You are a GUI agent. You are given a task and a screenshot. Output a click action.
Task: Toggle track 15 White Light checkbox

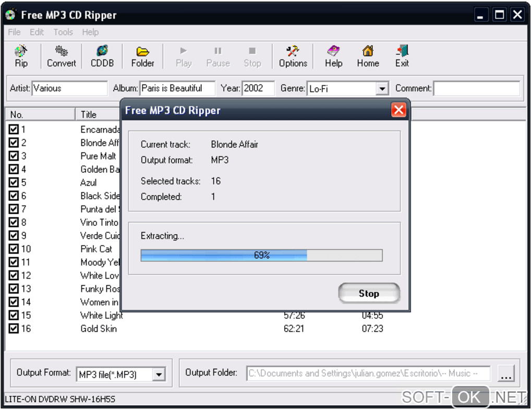(14, 315)
